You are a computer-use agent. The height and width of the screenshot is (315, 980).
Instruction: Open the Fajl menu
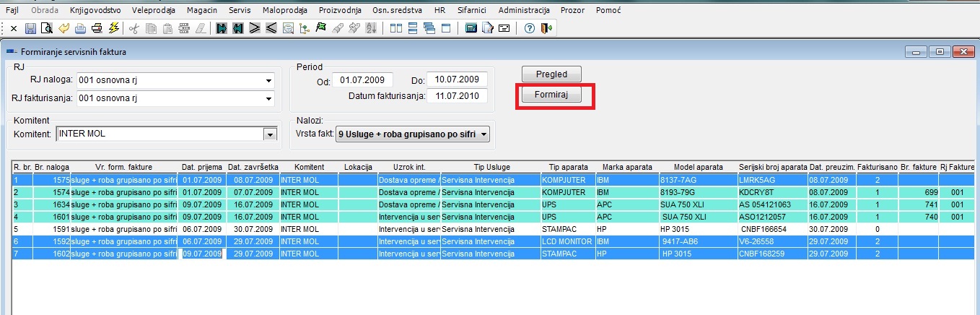click(x=12, y=10)
